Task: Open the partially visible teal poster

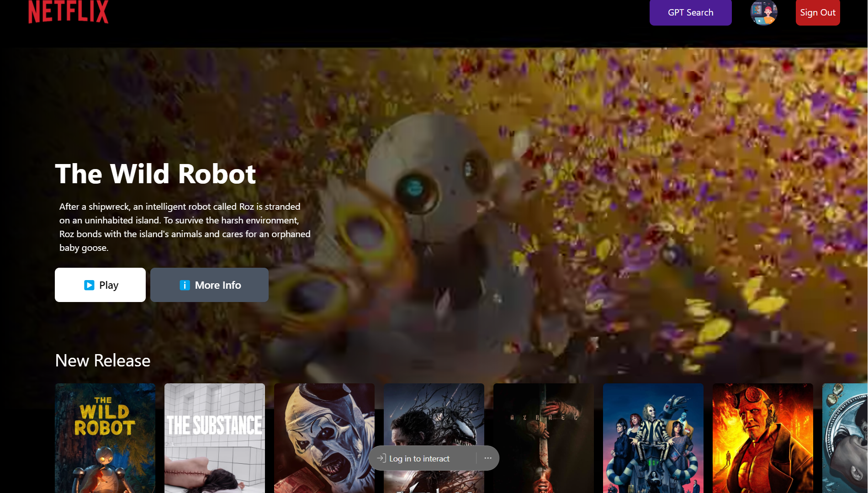Action: tap(845, 438)
